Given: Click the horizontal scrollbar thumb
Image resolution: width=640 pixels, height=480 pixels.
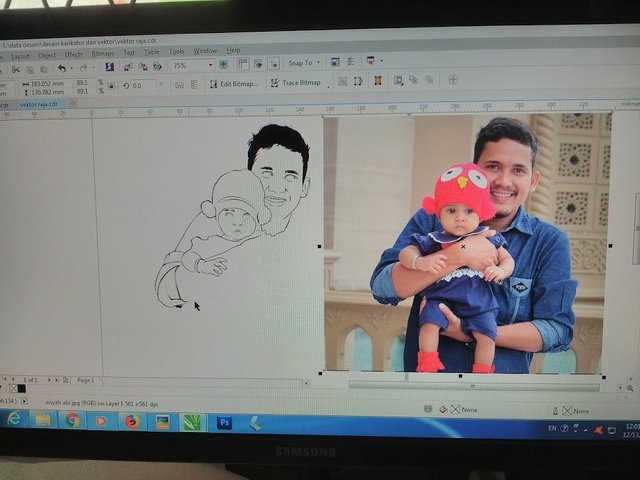Looking at the screenshot, I should pyautogui.click(x=474, y=386).
